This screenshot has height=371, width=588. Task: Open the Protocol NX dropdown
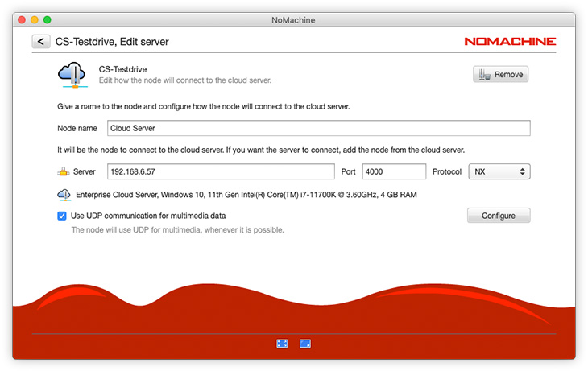[x=499, y=171]
